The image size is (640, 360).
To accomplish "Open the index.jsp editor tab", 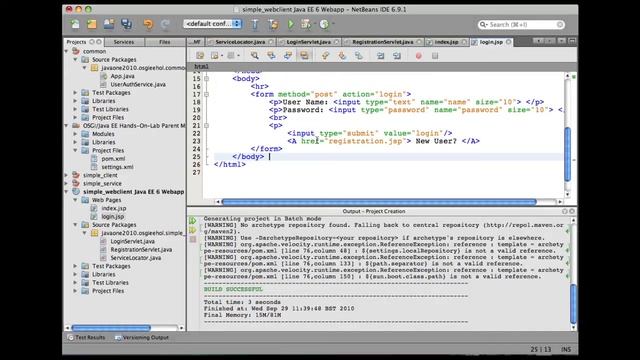I will [x=446, y=42].
